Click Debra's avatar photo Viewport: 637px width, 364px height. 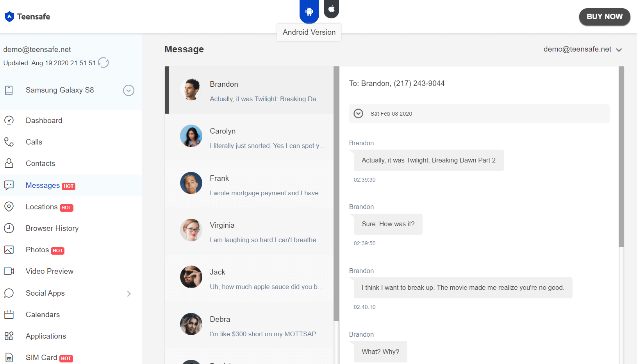[x=191, y=324]
